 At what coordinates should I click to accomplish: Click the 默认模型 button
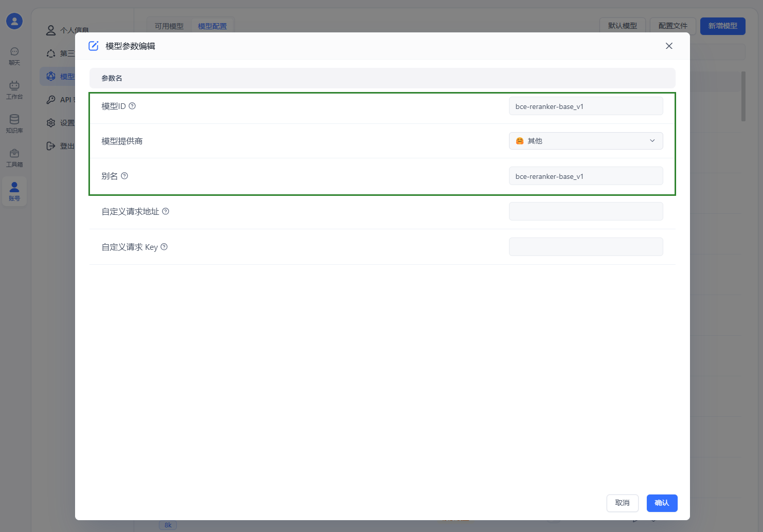point(623,26)
